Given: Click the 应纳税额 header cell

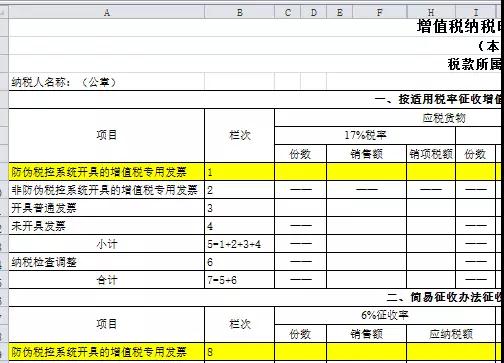Looking at the screenshot, I should coord(451,334).
